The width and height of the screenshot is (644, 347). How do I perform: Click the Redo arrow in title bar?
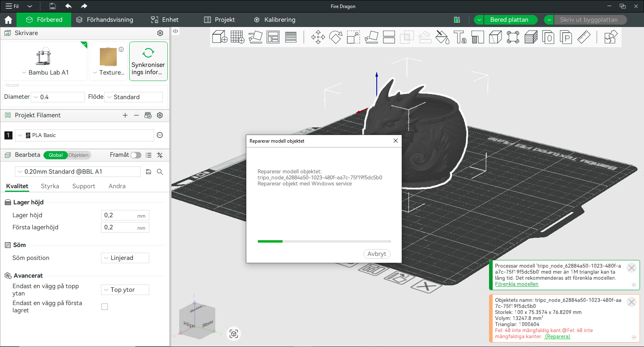84,6
